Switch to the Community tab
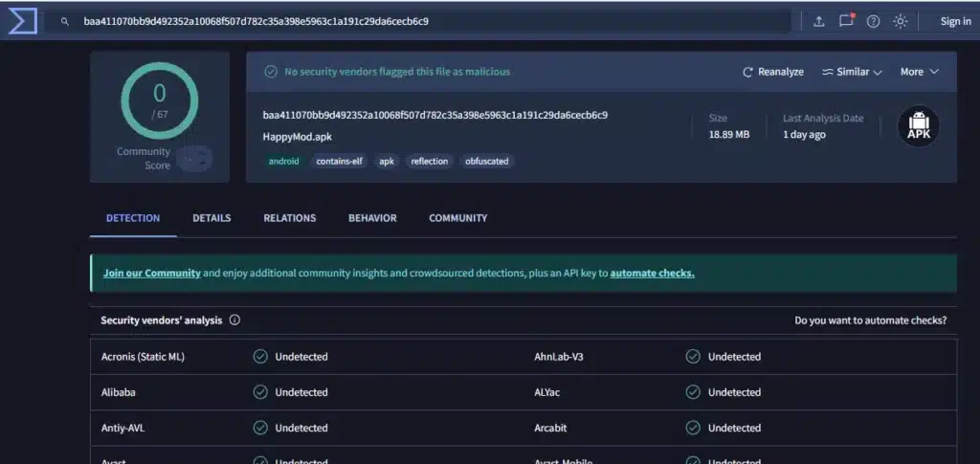 [x=457, y=218]
